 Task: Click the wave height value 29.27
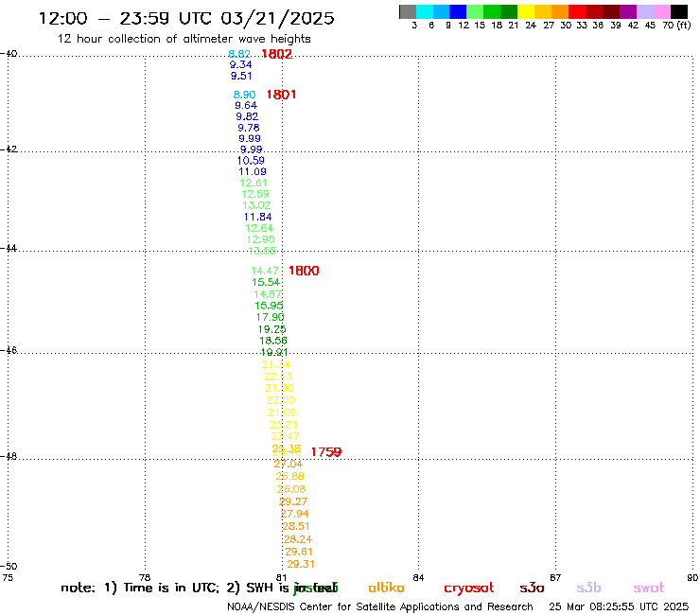293,501
